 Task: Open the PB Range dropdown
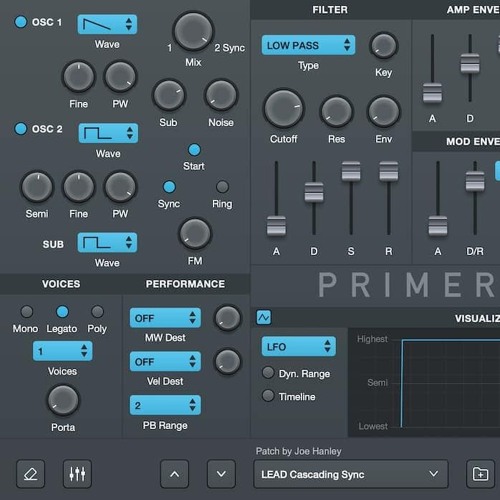click(x=165, y=405)
